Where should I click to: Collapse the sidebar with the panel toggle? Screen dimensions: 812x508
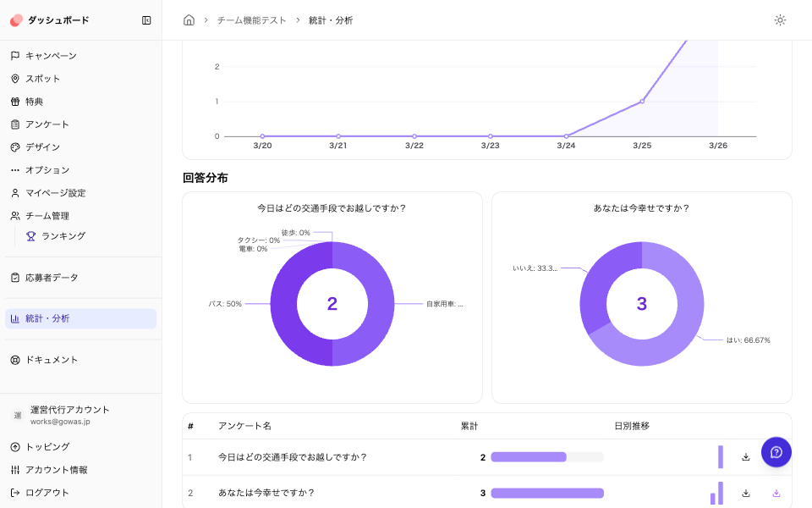tap(145, 19)
